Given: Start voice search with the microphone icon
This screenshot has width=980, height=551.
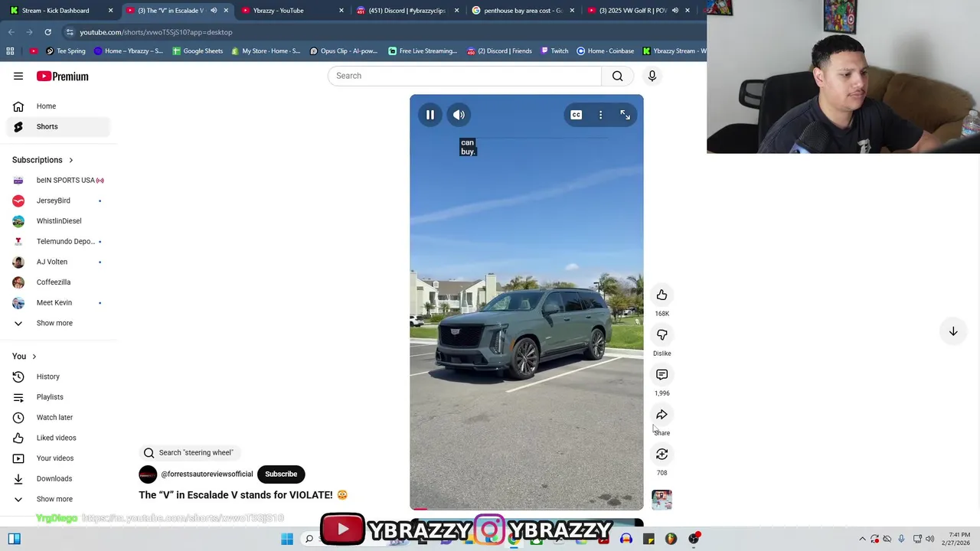Looking at the screenshot, I should tap(652, 76).
